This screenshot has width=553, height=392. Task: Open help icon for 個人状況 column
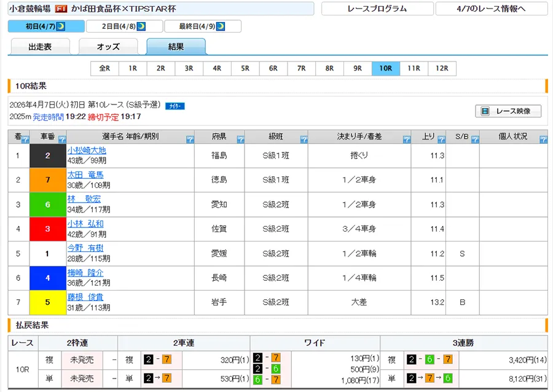click(x=543, y=140)
